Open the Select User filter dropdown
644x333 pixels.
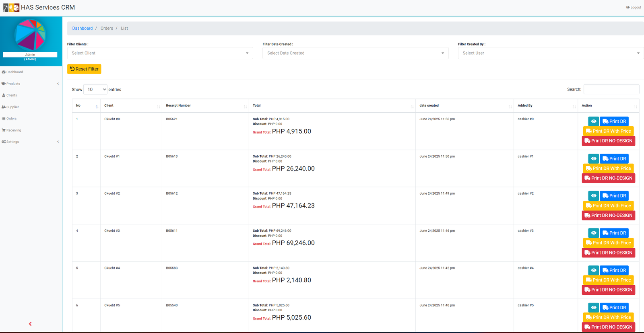tap(551, 53)
